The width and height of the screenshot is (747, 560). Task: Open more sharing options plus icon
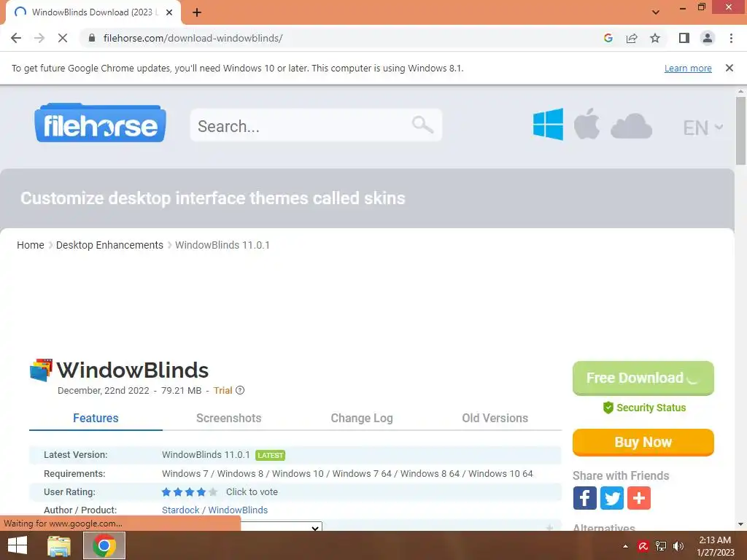pos(639,498)
